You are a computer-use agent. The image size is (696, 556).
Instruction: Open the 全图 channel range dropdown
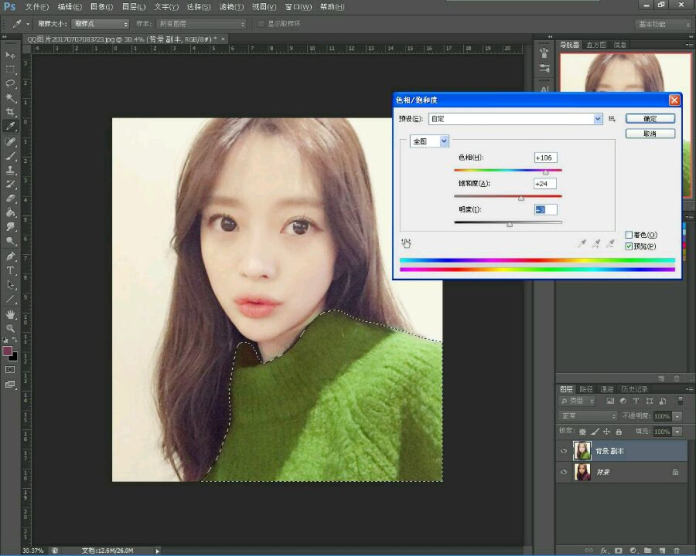(445, 142)
